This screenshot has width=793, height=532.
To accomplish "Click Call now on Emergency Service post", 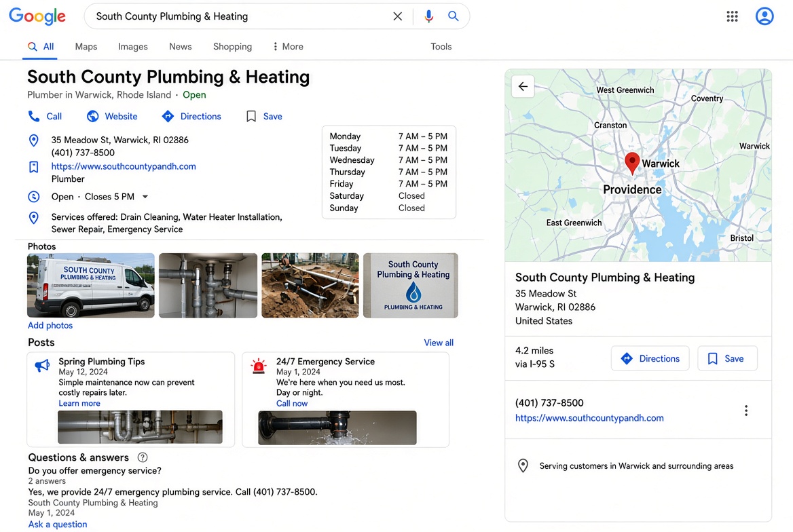I will point(292,404).
